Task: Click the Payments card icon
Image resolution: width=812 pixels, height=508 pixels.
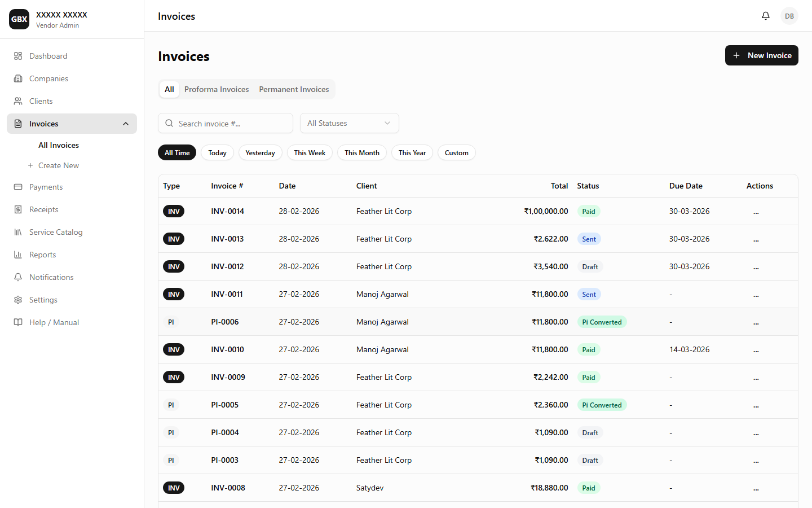Action: [18, 187]
